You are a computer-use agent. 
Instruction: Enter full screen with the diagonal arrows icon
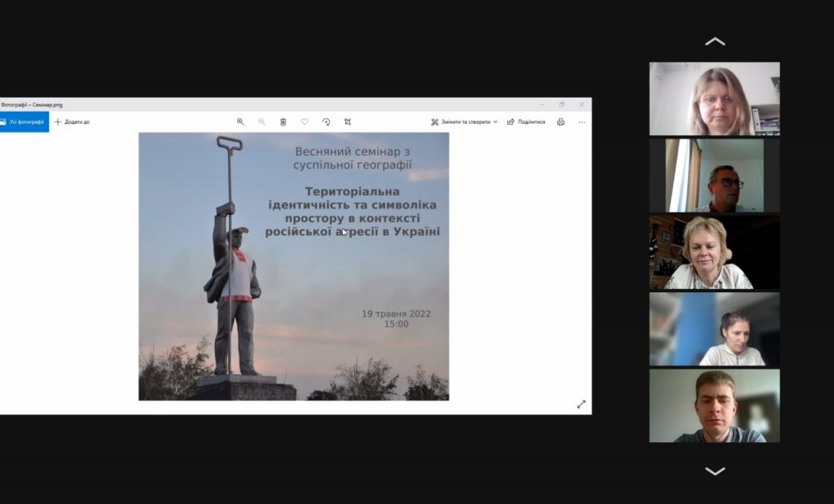(x=582, y=404)
